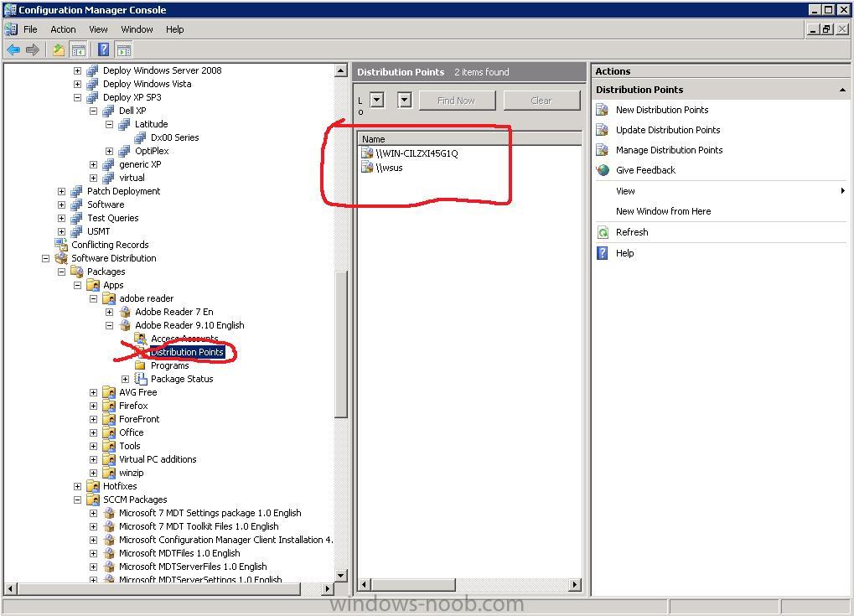This screenshot has height=616, width=854.
Task: Select the Distribution Points tree item
Action: pyautogui.click(x=187, y=352)
